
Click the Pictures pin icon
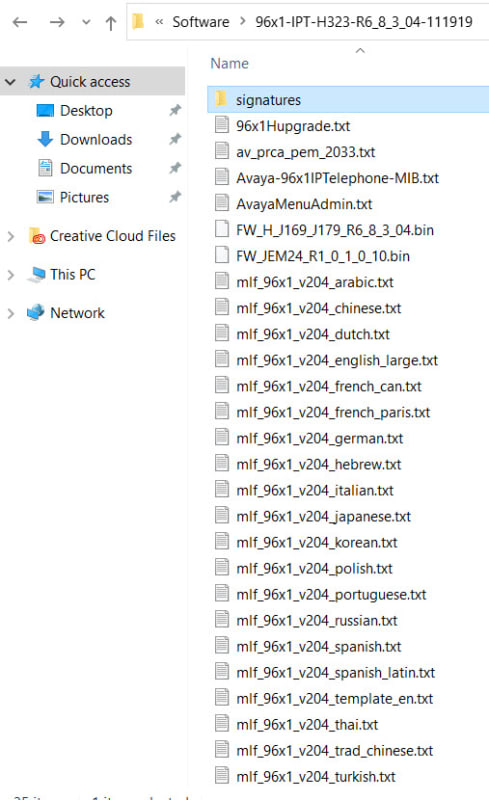[x=175, y=196]
